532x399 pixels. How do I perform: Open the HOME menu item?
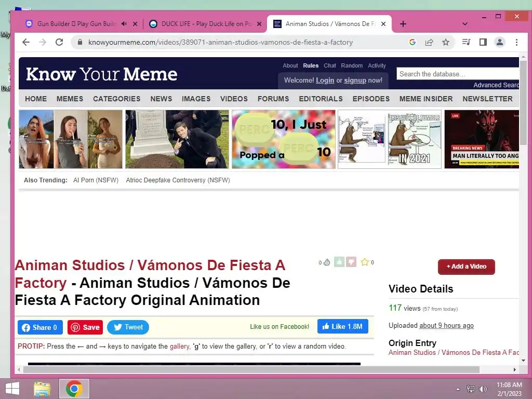[36, 99]
